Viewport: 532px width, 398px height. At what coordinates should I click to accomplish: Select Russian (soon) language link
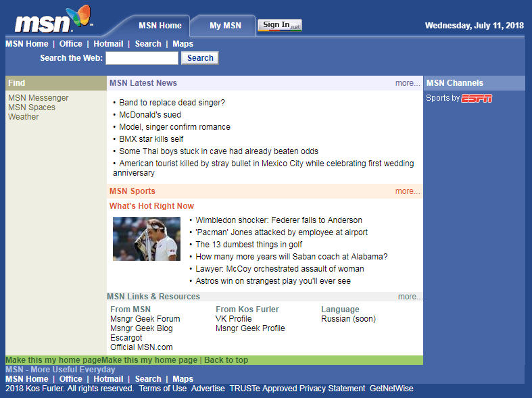[348, 319]
